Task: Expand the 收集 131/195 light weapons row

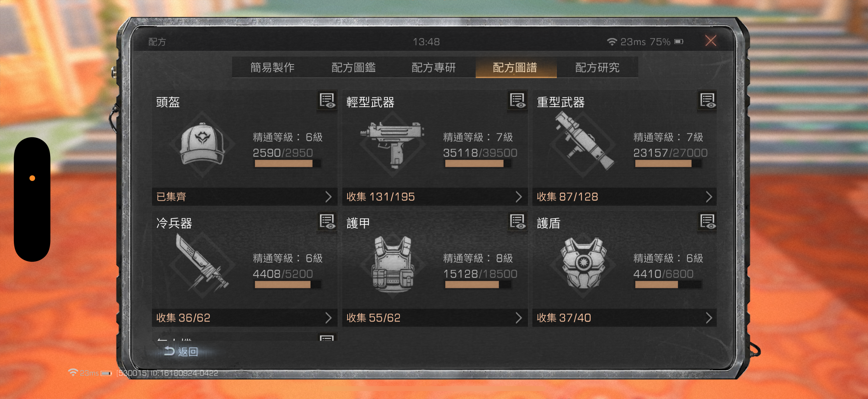Action: 435,197
